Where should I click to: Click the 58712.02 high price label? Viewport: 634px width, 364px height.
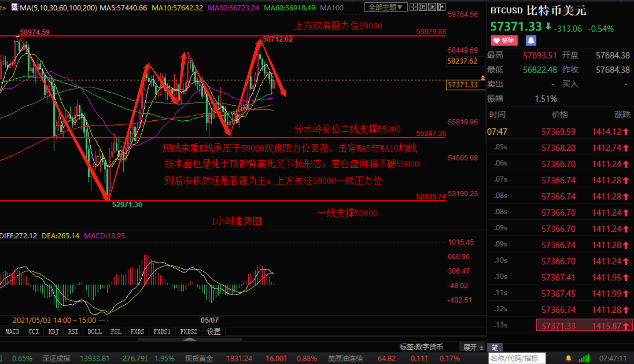coord(278,39)
